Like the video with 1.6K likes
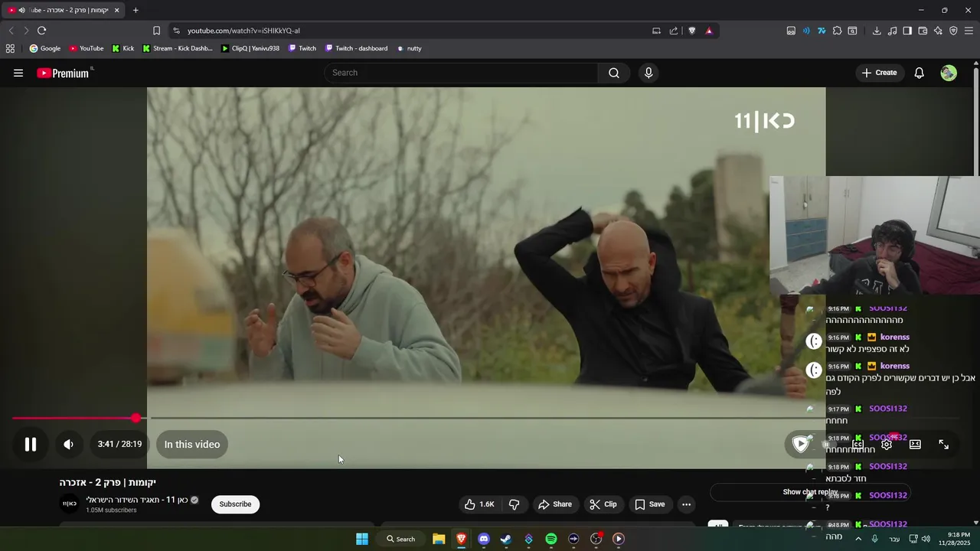 [x=479, y=504]
